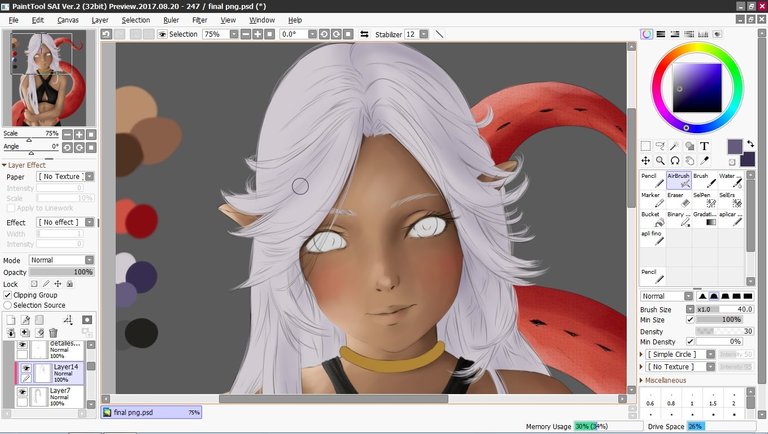
Task: Toggle the Min Size checkbox
Action: pos(690,320)
